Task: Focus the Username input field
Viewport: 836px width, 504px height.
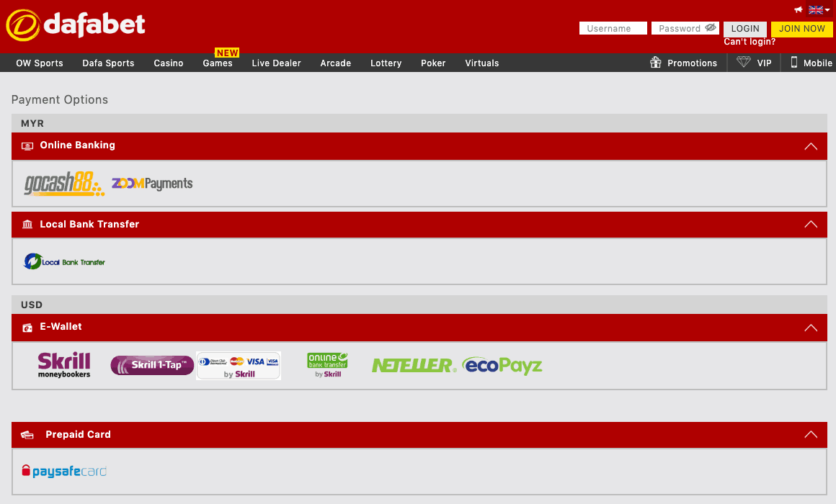Action: tap(613, 29)
